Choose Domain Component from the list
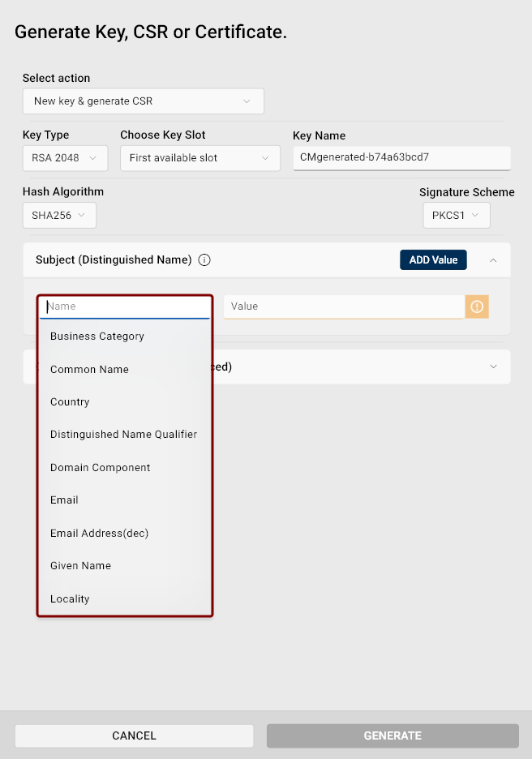The height and width of the screenshot is (759, 532). (101, 468)
